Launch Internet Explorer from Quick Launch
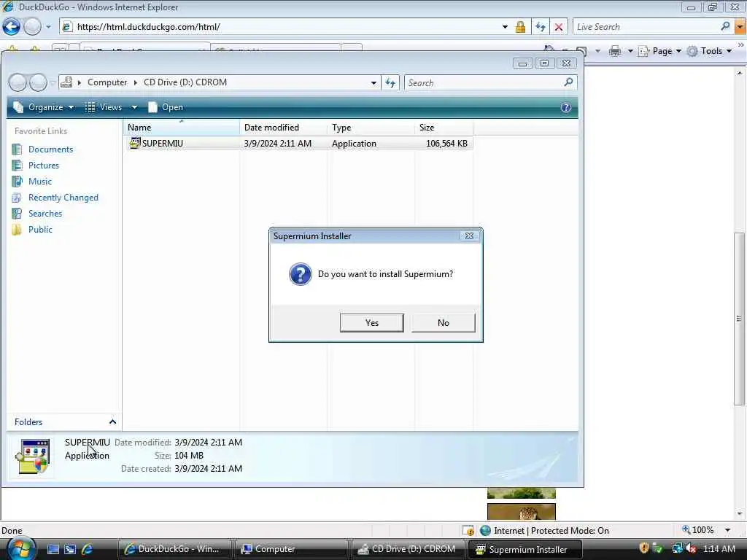Screen dimensions: 747x560 (88, 550)
